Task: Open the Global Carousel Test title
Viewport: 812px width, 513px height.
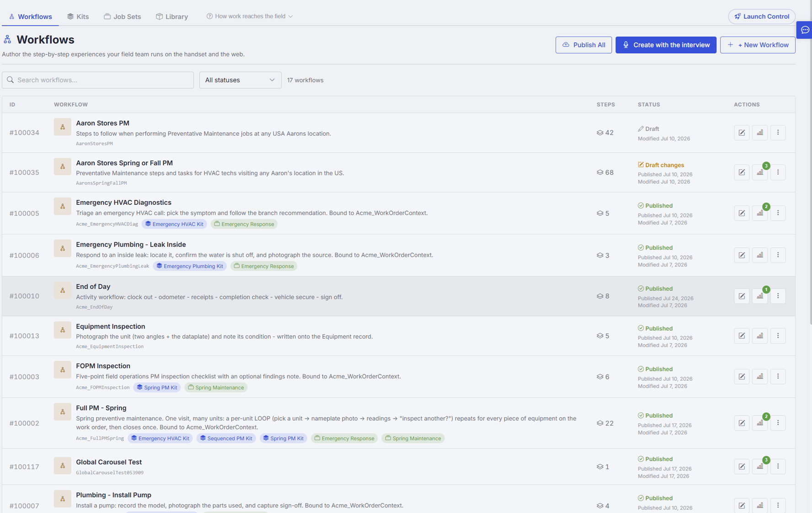Action: tap(109, 462)
